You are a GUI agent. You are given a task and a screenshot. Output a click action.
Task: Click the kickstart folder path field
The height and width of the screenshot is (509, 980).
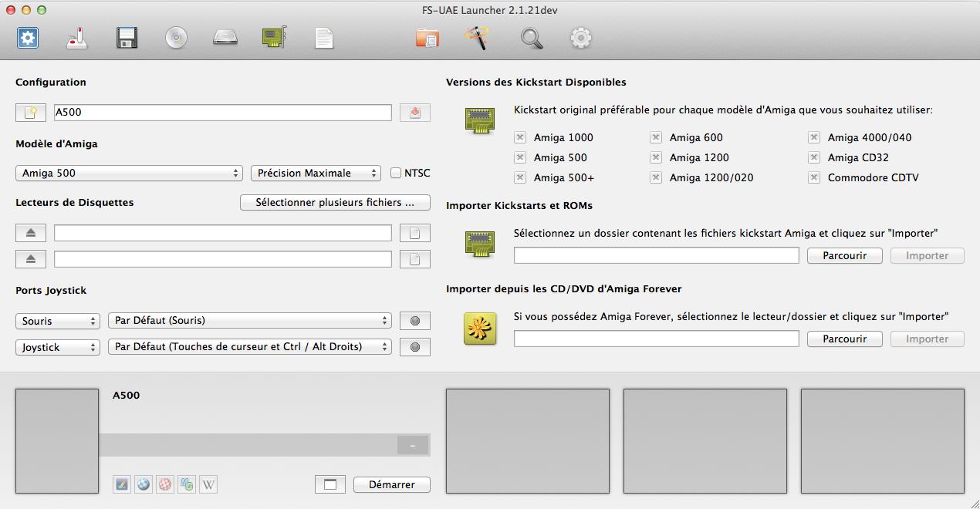(x=657, y=255)
